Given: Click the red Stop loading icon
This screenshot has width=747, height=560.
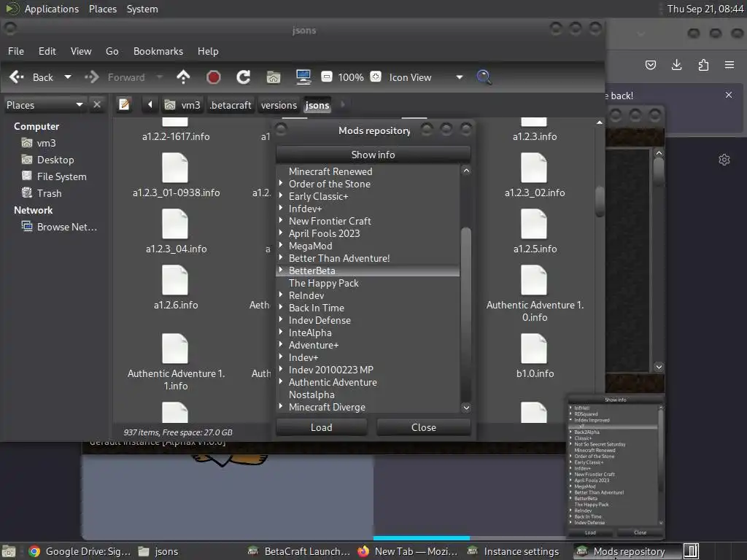Looking at the screenshot, I should pos(214,77).
